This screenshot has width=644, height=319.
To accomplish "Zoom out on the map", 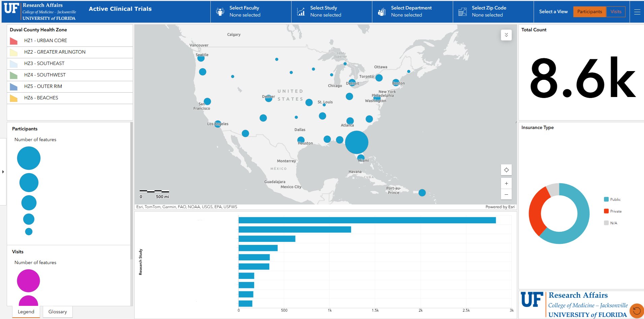I will [x=506, y=194].
